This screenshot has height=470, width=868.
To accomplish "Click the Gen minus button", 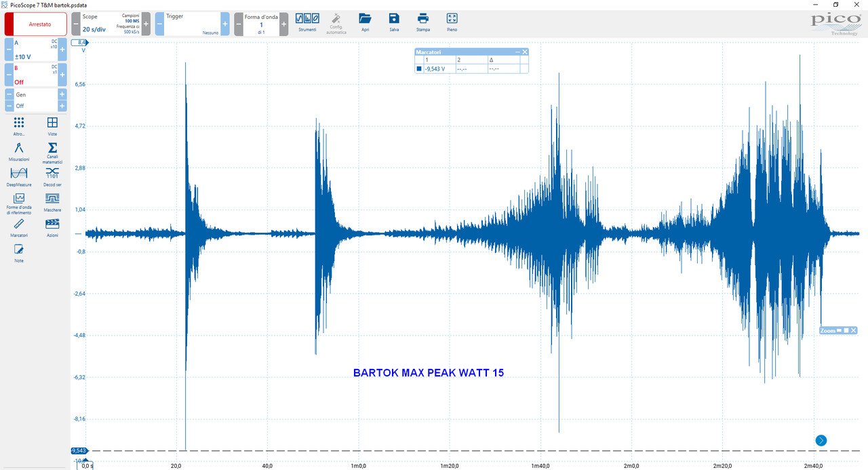I will pyautogui.click(x=9, y=95).
